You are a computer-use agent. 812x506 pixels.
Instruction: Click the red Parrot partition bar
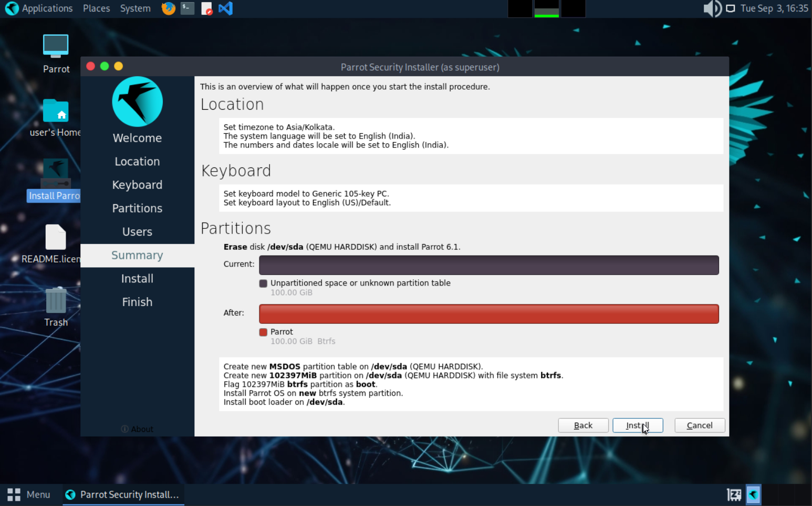coord(489,314)
